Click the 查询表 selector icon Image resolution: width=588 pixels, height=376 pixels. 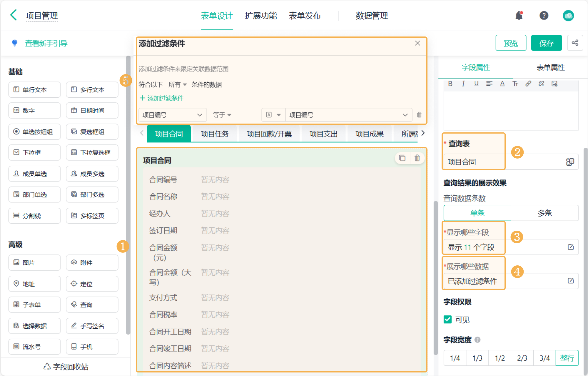click(570, 162)
